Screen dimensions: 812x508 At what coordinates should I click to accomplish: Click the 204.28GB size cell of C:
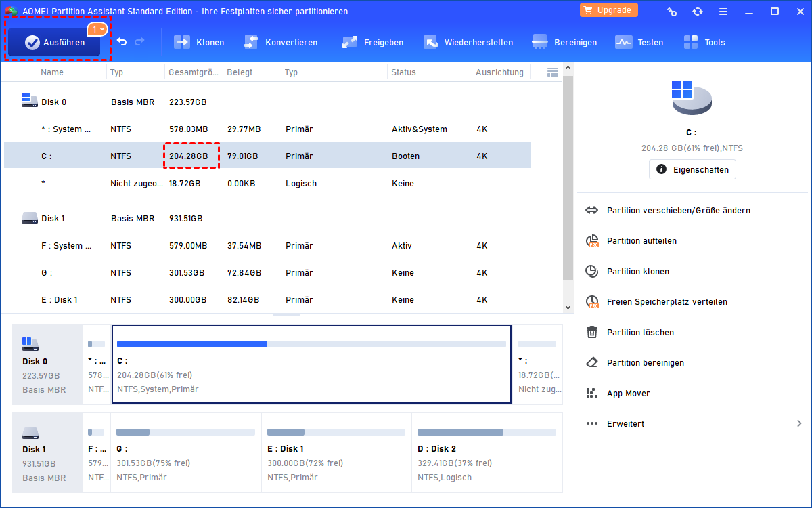coord(193,156)
